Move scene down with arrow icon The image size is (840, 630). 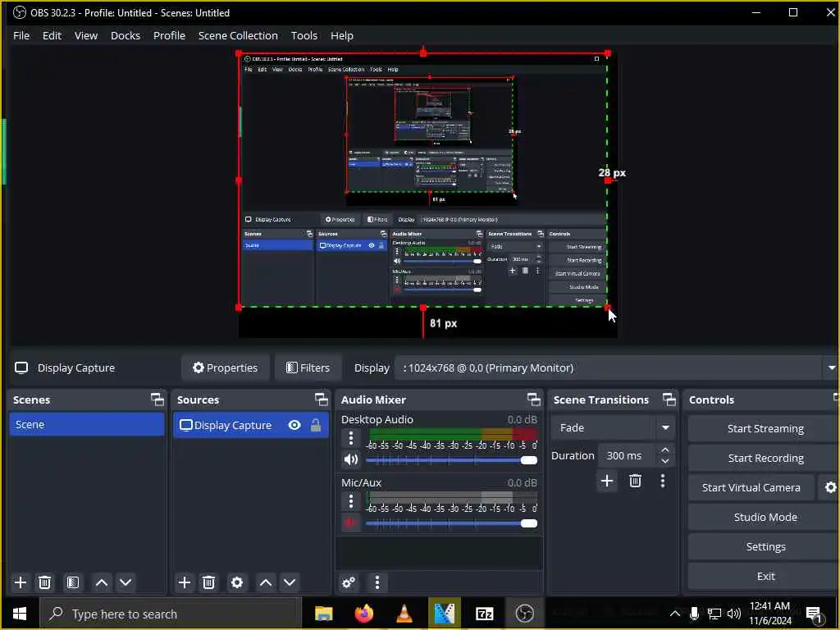point(126,582)
